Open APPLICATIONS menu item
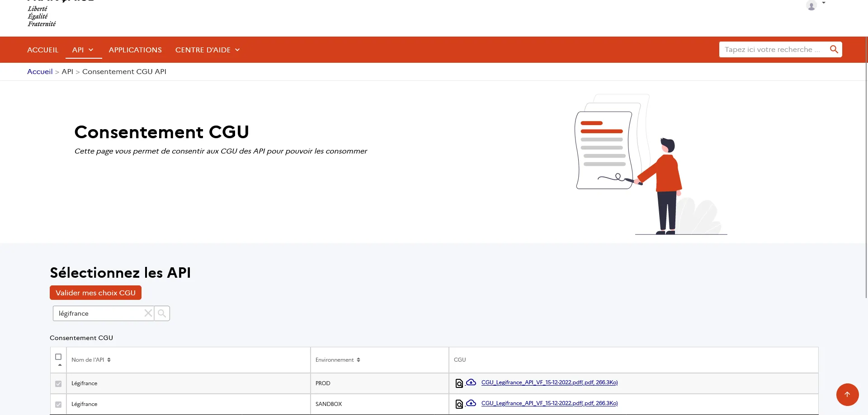The height and width of the screenshot is (415, 868). [135, 50]
